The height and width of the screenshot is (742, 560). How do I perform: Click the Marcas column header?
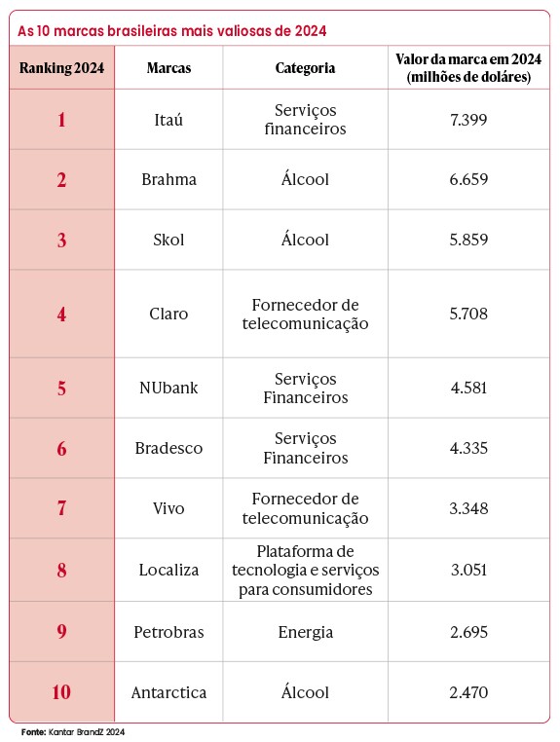[x=168, y=68]
